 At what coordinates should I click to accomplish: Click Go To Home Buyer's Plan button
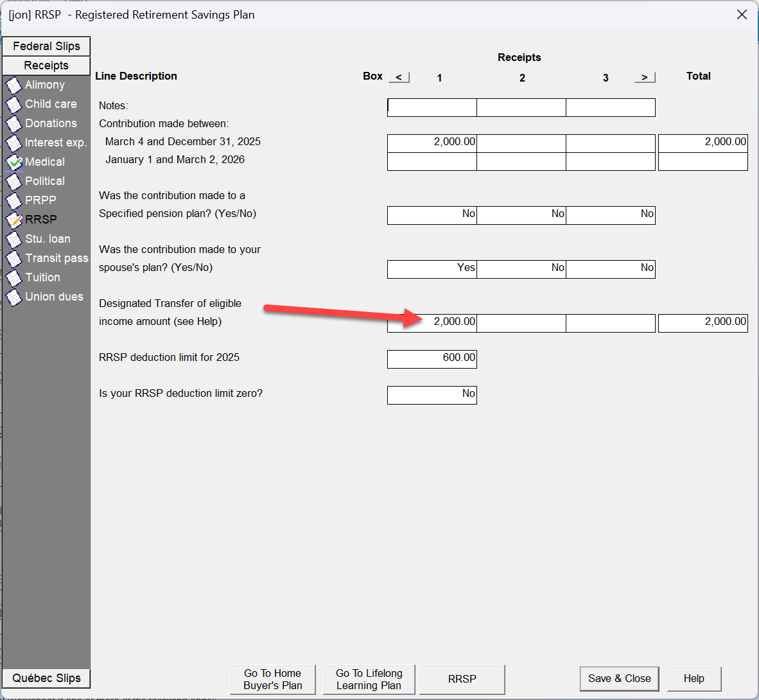coord(273,679)
